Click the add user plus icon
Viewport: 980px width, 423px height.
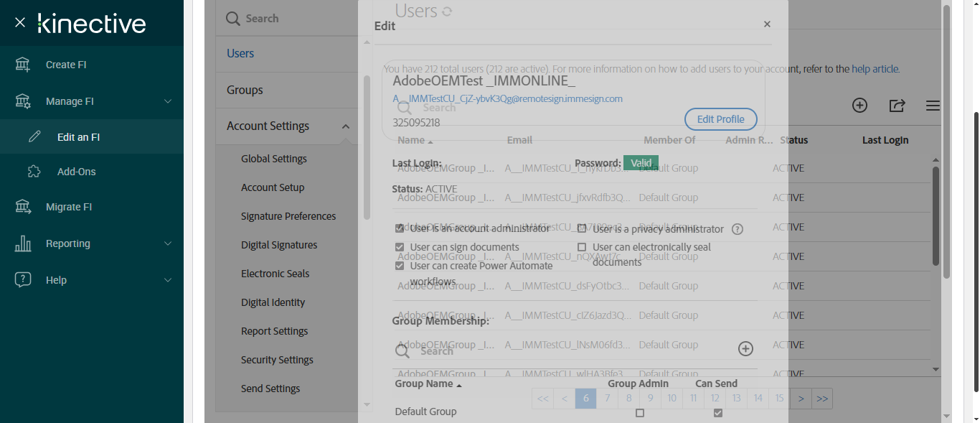tap(859, 106)
